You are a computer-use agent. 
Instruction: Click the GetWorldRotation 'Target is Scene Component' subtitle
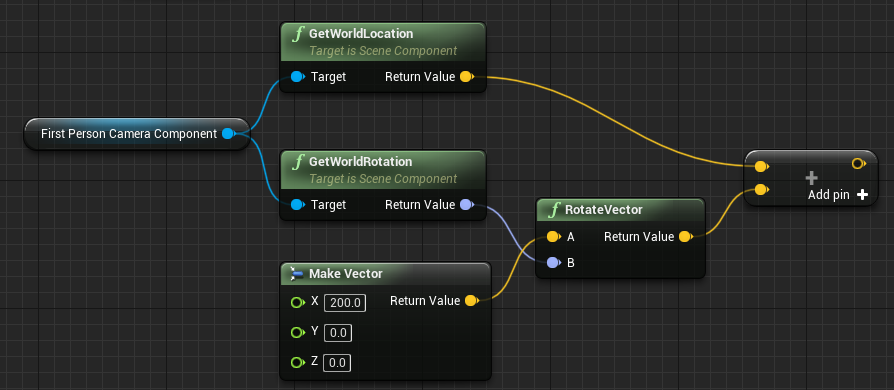(x=383, y=178)
